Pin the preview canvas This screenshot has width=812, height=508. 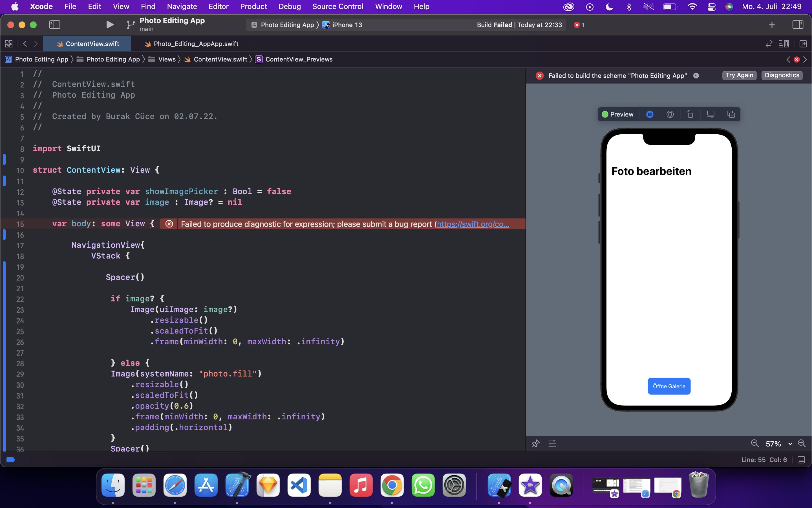[x=535, y=443]
